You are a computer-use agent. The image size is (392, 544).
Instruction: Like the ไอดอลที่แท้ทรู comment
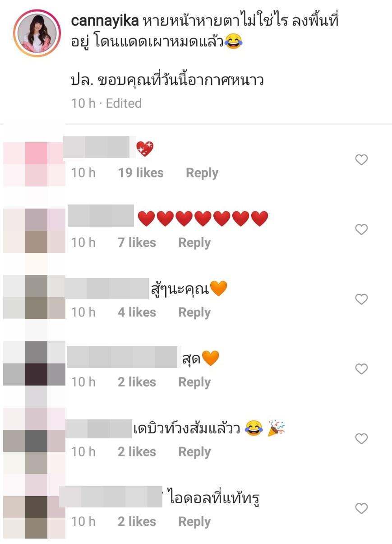pyautogui.click(x=361, y=508)
